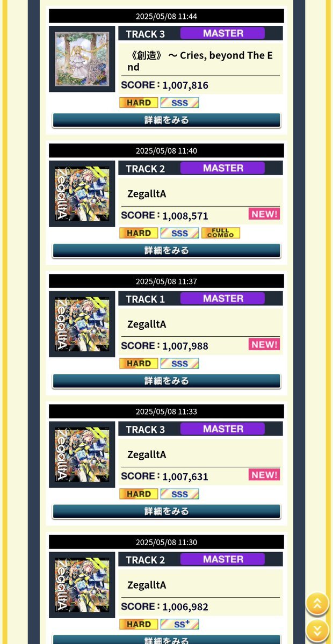Image resolution: width=333 pixels, height=644 pixels.
Task: Tap ZegalltA jacket art from 11:40 play
Action: coord(82,194)
